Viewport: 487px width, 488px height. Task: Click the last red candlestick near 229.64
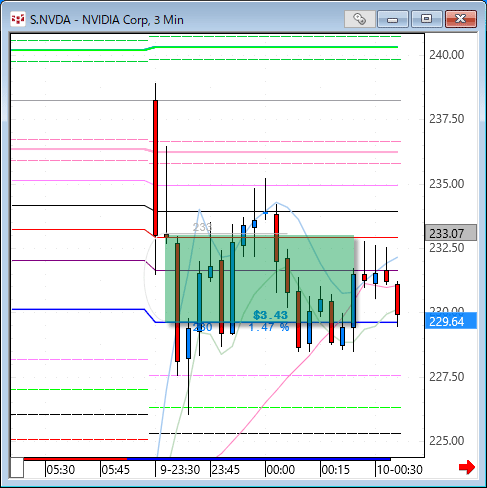[x=397, y=299]
